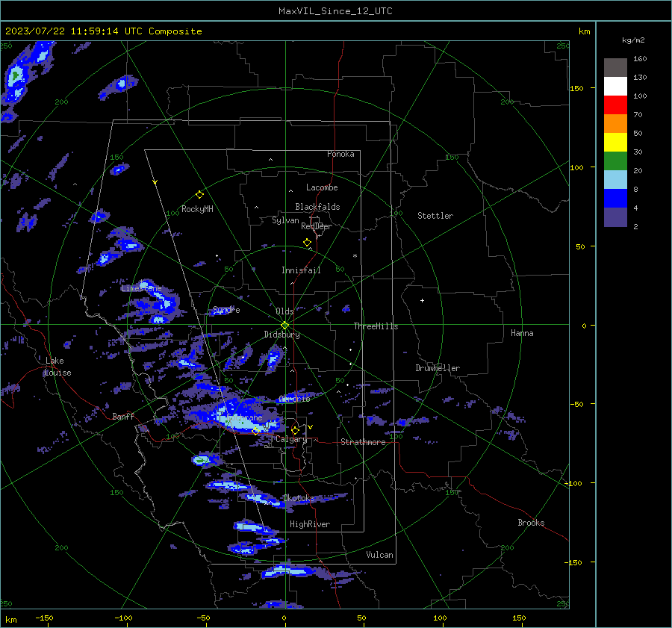Click the Cochrane city label
672x628 pixels.
244,417
